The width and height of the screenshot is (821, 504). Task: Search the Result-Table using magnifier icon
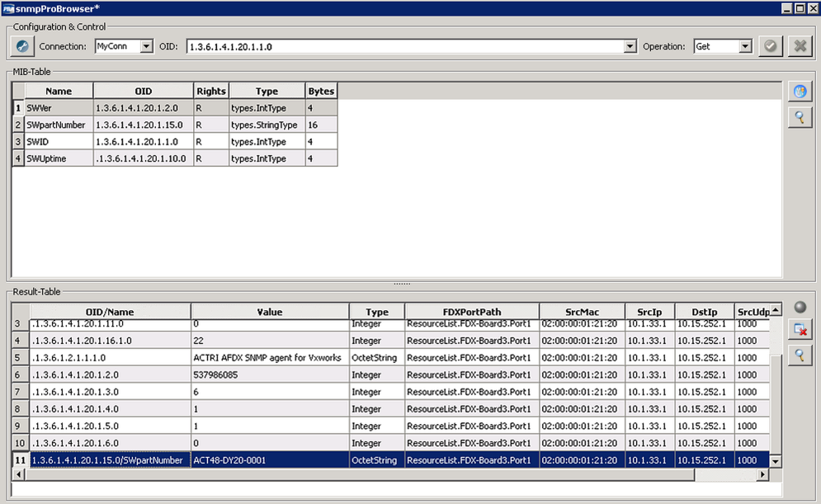tap(799, 356)
